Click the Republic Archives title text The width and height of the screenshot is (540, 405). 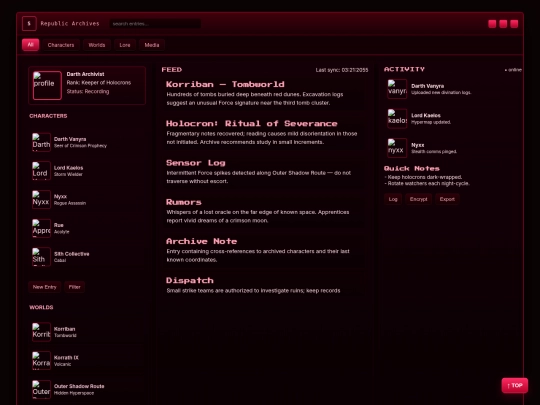70,24
